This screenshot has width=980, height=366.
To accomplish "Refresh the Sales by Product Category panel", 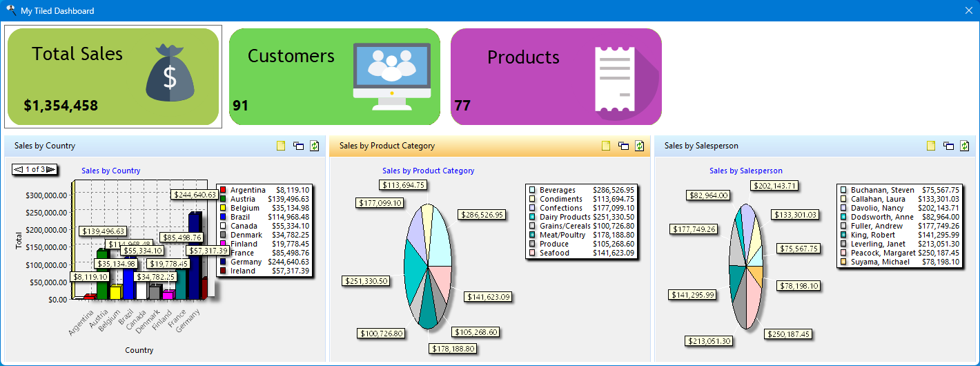I will click(640, 146).
